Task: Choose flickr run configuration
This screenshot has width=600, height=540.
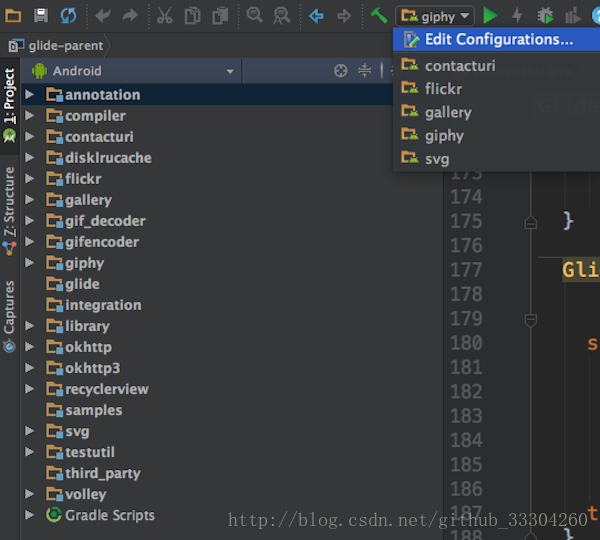Action: (x=496, y=89)
